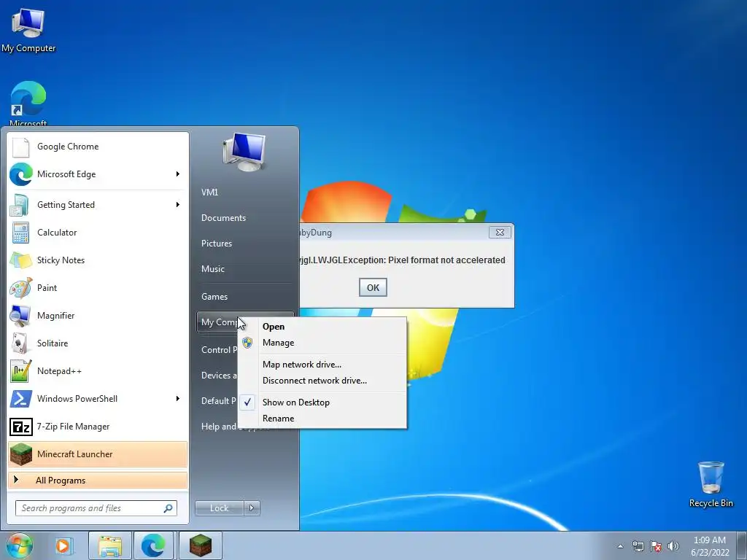The height and width of the screenshot is (560, 747).
Task: Switch to the Minecraft taskbar icon
Action: click(x=201, y=545)
